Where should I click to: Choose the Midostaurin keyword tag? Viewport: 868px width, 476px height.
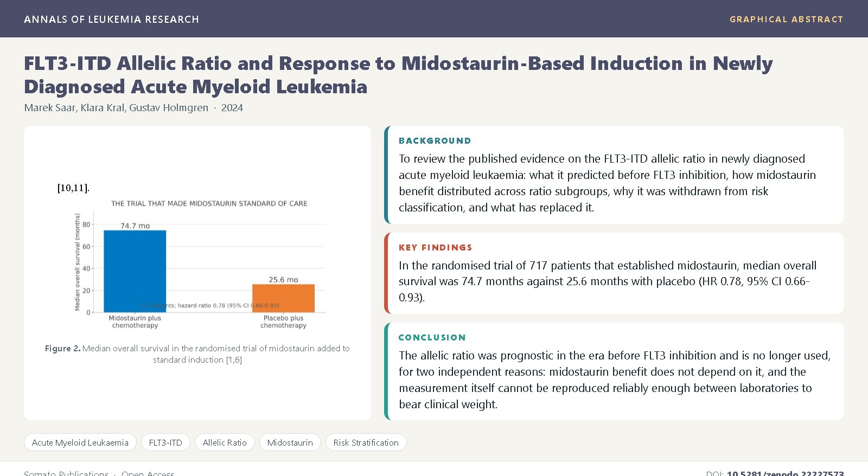point(290,442)
